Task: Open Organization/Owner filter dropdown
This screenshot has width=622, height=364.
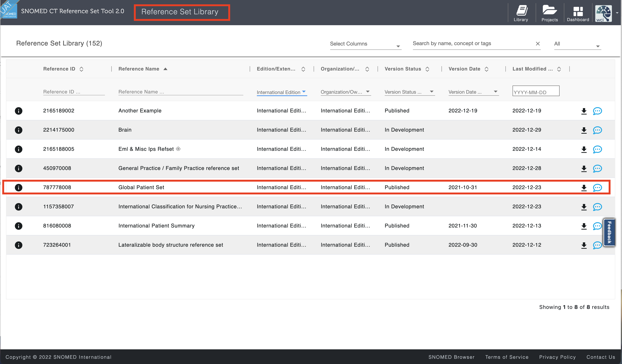Action: tap(346, 92)
